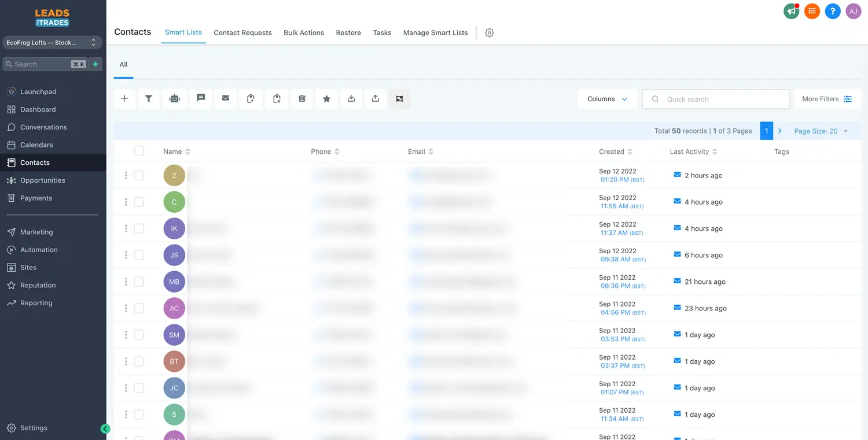Click the add tag icon

pyautogui.click(x=251, y=99)
